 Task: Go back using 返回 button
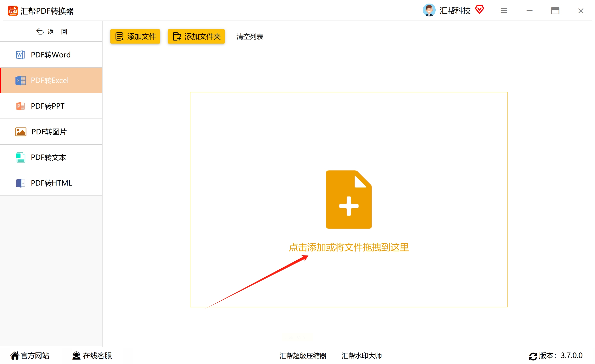tap(51, 32)
